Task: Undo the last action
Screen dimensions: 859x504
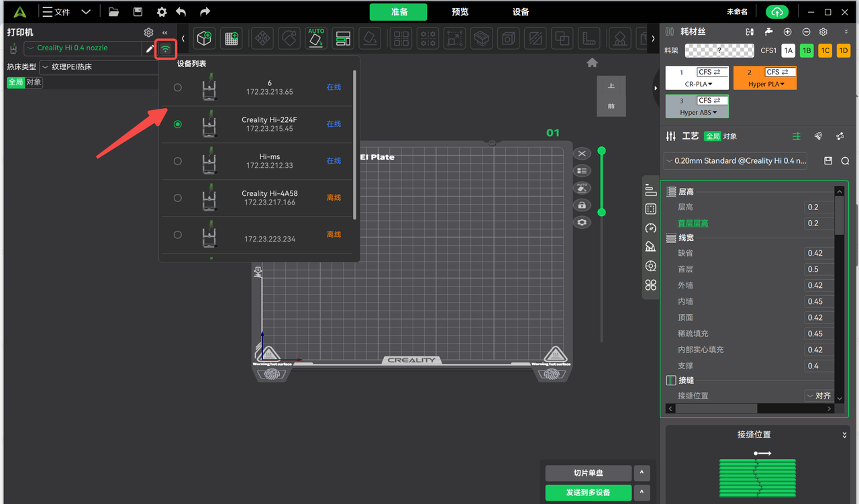Action: [x=181, y=12]
